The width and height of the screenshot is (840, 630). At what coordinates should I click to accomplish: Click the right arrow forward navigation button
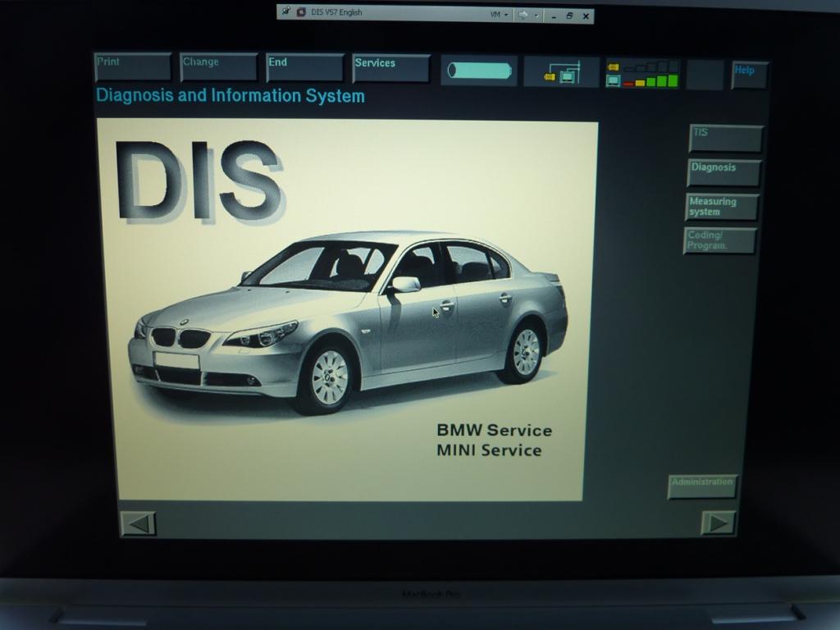point(719,523)
